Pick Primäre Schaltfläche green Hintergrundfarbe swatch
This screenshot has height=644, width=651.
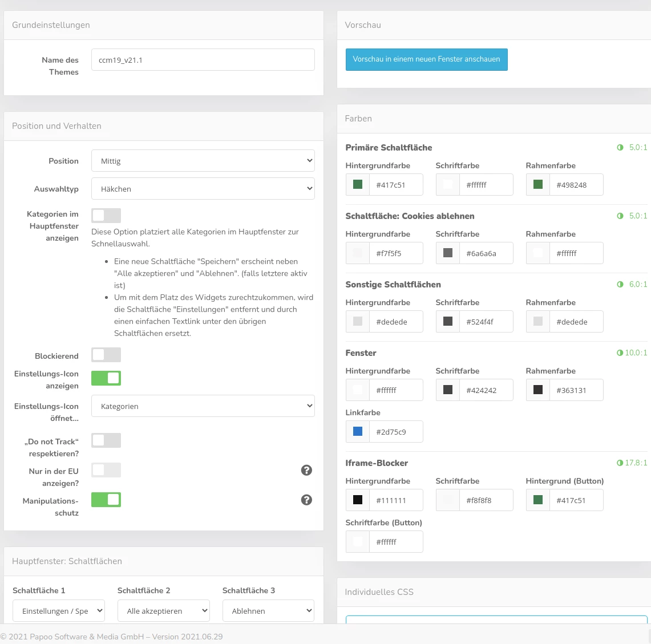click(358, 185)
